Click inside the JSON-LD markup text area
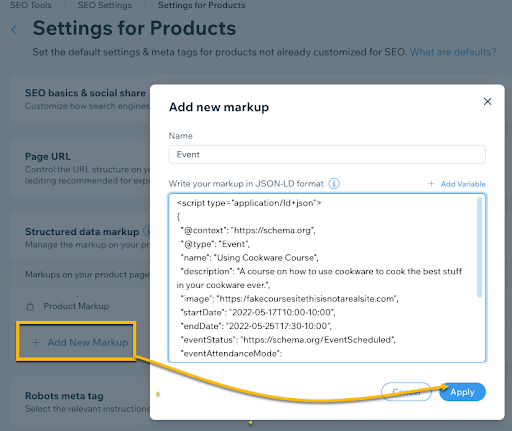This screenshot has height=431, width=512. [327, 278]
